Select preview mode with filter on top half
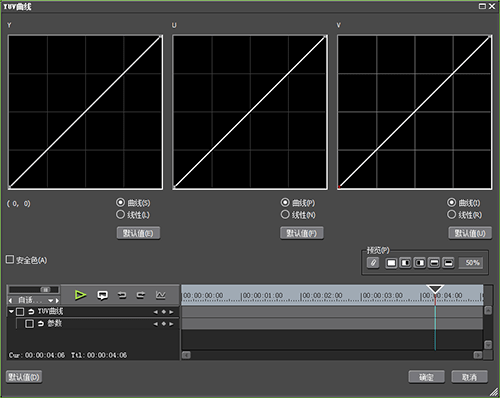Image resolution: width=500 pixels, height=398 pixels. click(x=434, y=263)
